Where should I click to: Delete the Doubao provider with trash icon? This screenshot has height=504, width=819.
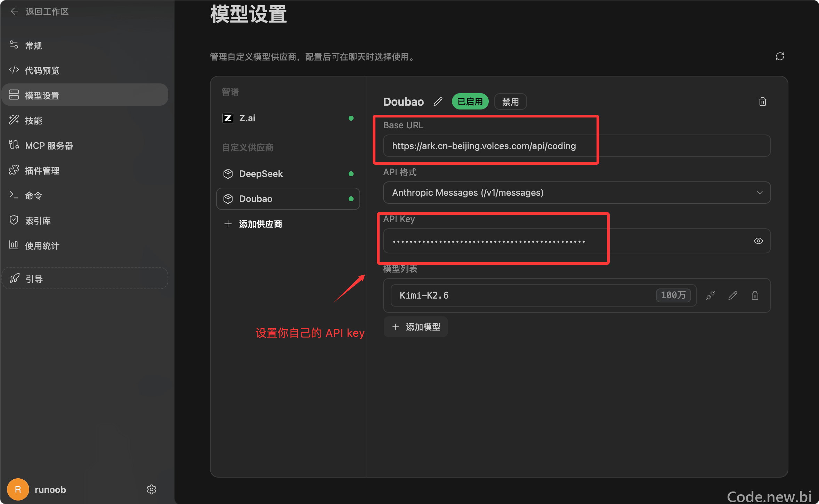762,101
